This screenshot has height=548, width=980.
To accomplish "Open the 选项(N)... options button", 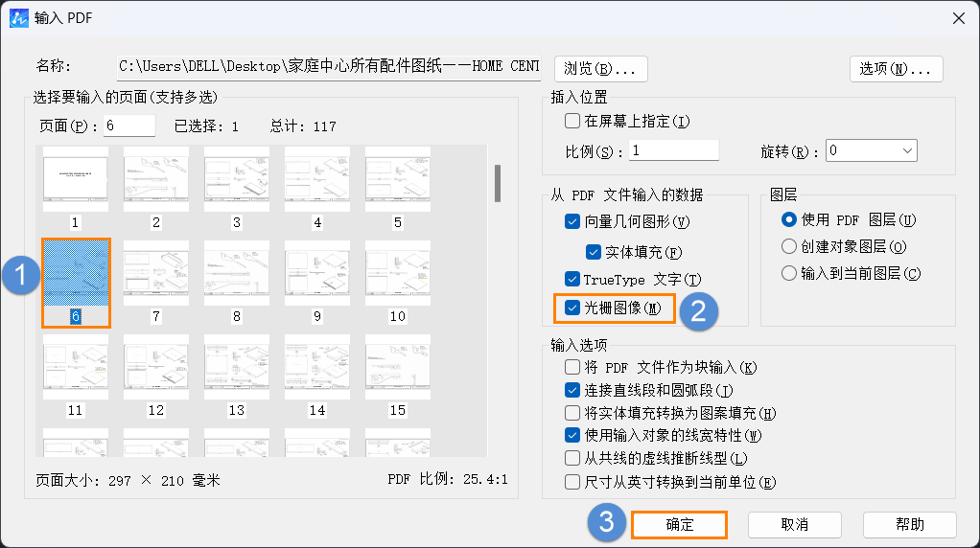I will click(x=896, y=69).
